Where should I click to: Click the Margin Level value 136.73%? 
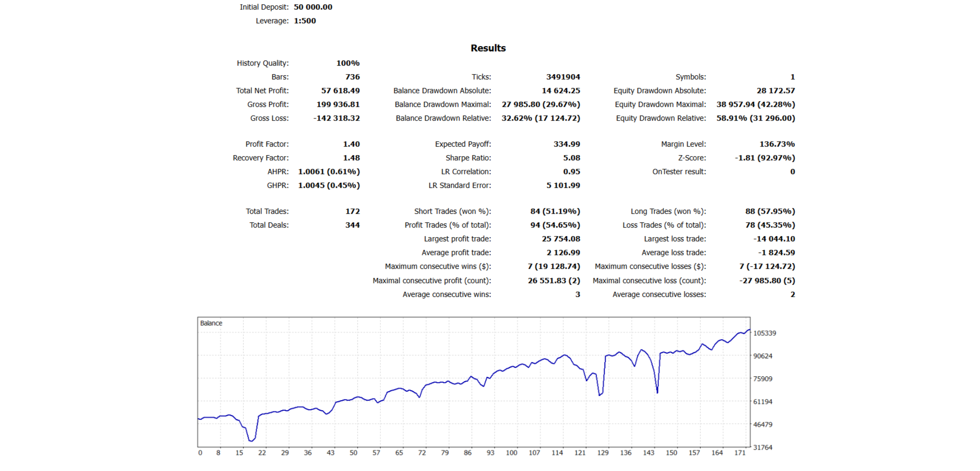click(x=777, y=144)
